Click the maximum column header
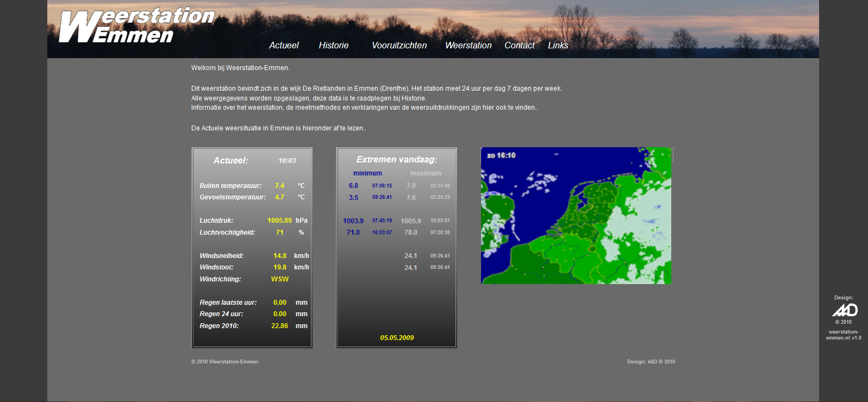Image resolution: width=868 pixels, height=402 pixels. coord(426,173)
